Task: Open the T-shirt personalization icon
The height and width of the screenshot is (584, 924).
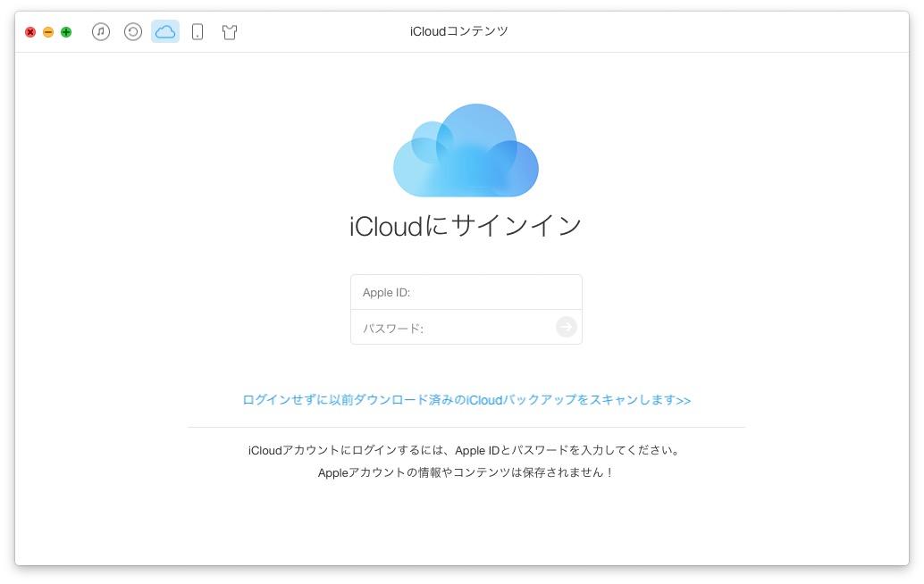Action: [x=229, y=31]
